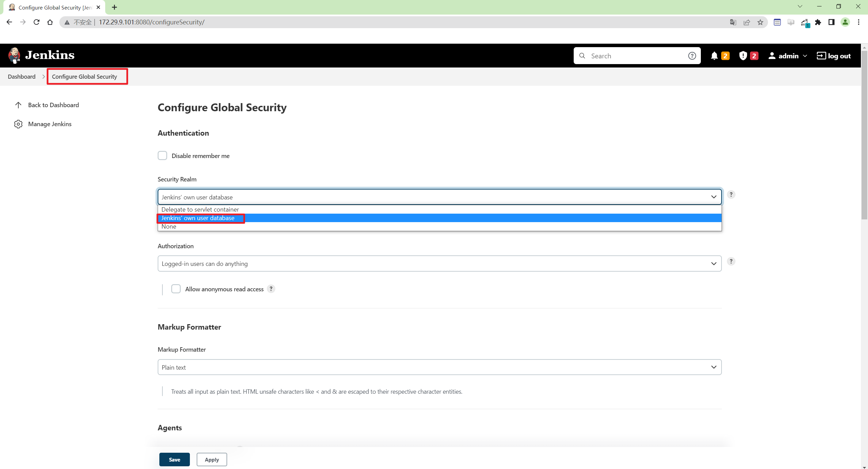The height and width of the screenshot is (469, 868).
Task: Open help for Authorization dropdown
Action: click(731, 261)
